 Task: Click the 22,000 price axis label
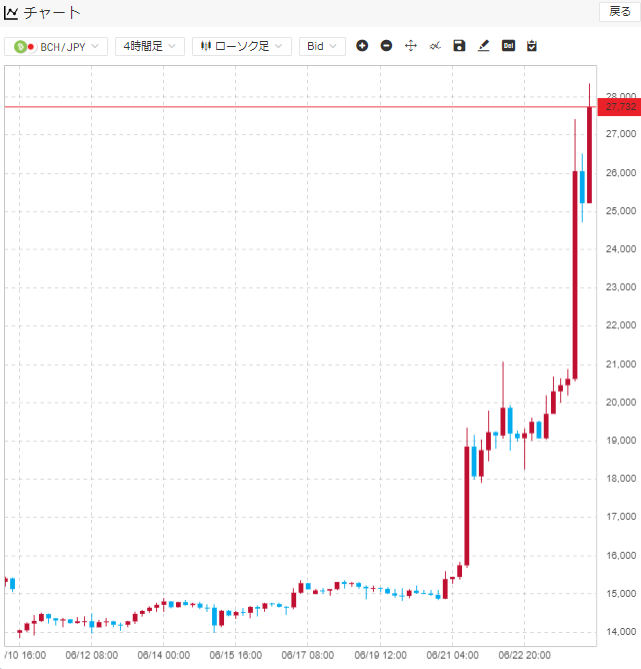pos(621,325)
